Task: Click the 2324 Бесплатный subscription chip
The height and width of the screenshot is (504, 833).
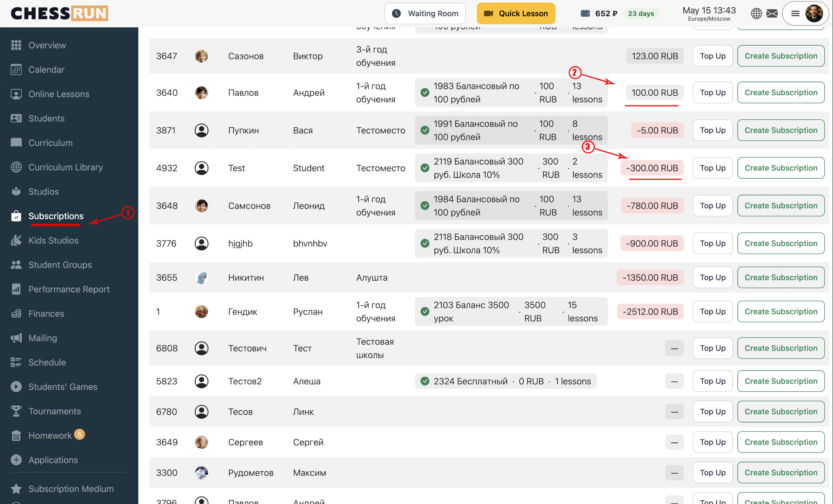Action: click(x=506, y=381)
